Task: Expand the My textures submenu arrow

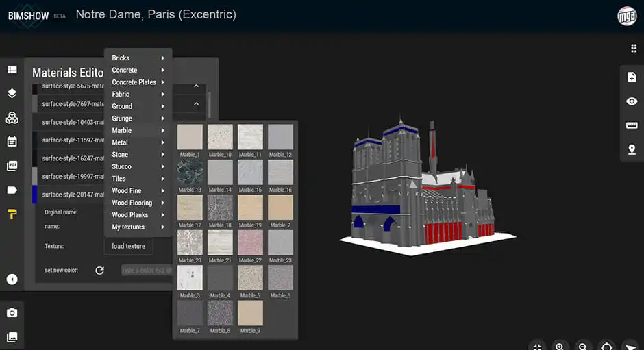Action: click(x=162, y=227)
